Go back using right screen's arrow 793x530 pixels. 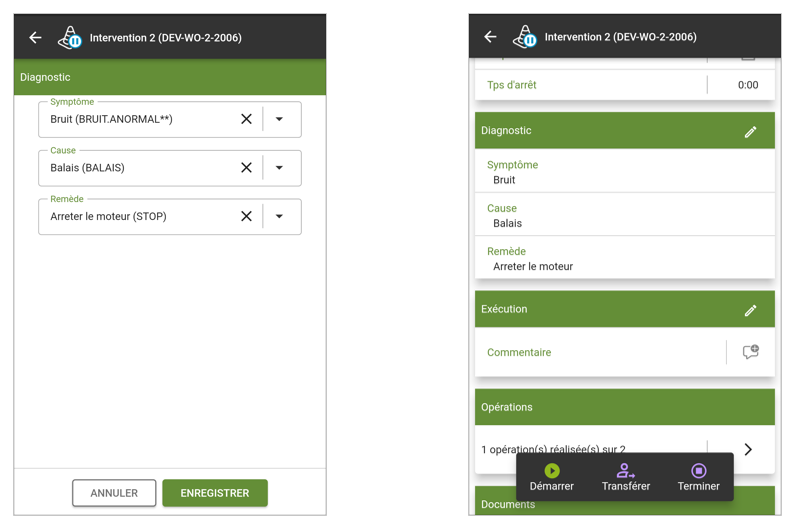tap(490, 36)
